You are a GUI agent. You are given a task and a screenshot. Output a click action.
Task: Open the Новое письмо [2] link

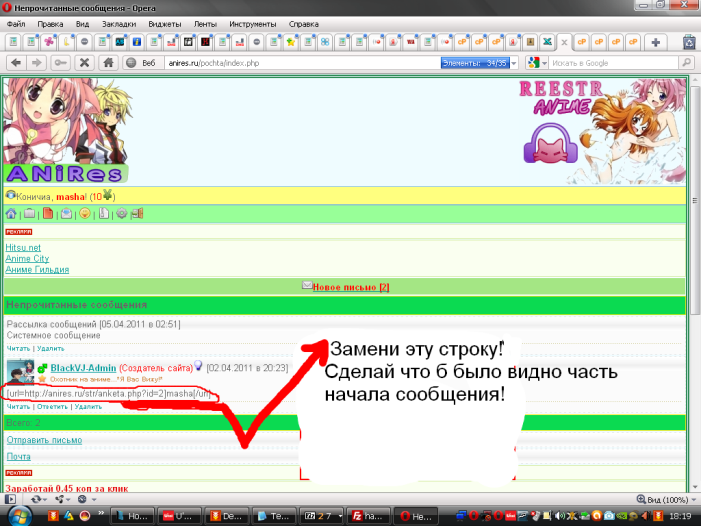(x=351, y=287)
